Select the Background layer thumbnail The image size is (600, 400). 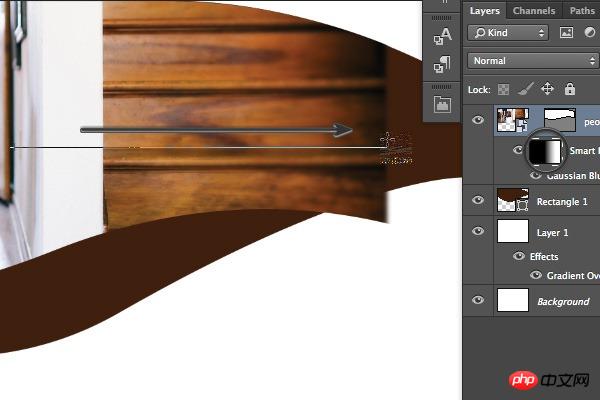(513, 300)
